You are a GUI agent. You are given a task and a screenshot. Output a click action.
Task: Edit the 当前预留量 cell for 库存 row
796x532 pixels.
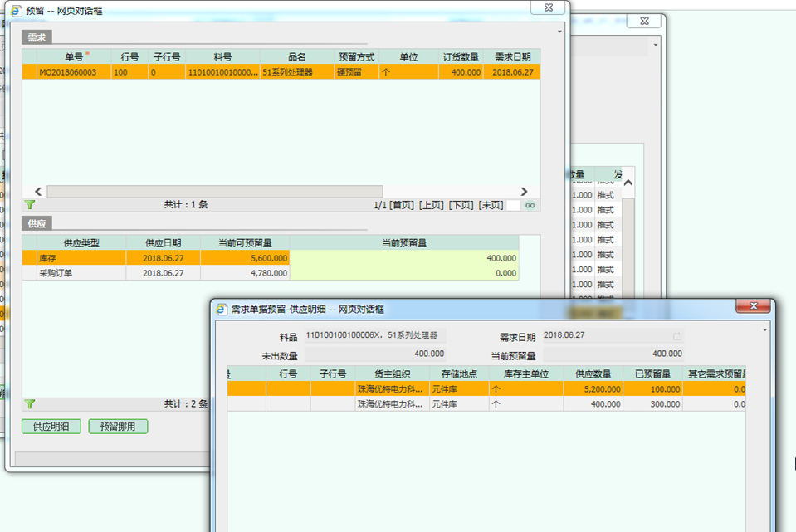click(x=404, y=258)
